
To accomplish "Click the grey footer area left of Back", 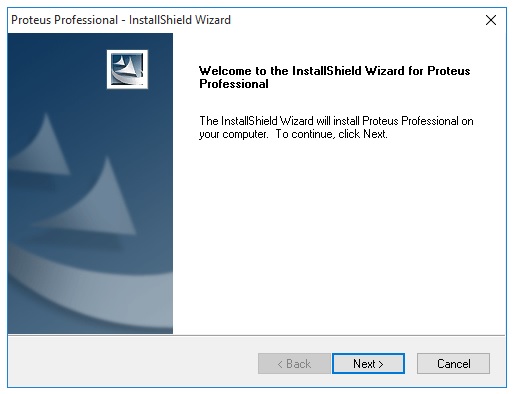I will 133,363.
